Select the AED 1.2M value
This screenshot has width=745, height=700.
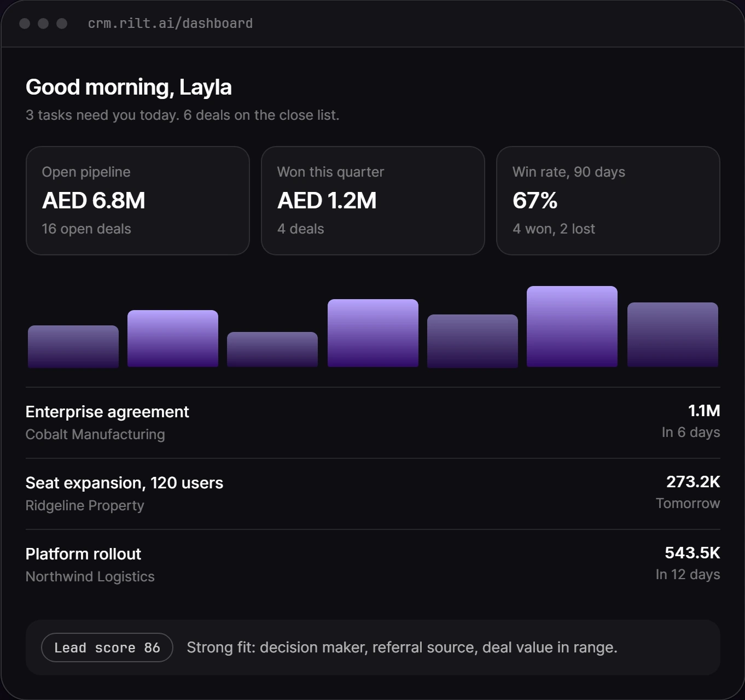pos(327,201)
